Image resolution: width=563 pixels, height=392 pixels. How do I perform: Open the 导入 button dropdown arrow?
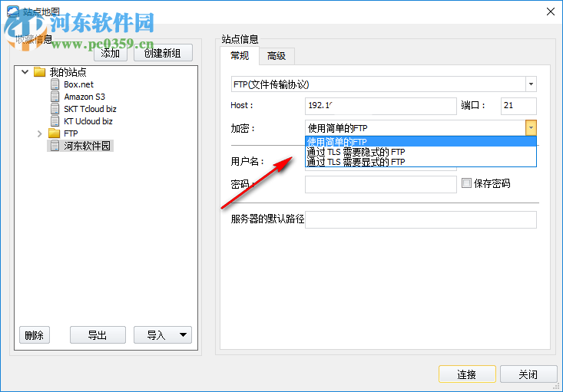pos(183,335)
